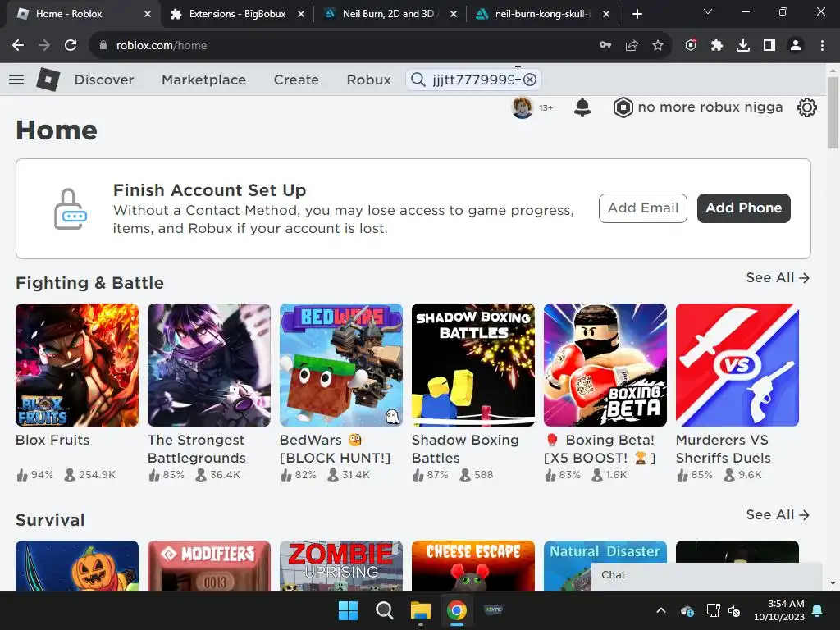Open the saved passwords key icon

(x=605, y=46)
